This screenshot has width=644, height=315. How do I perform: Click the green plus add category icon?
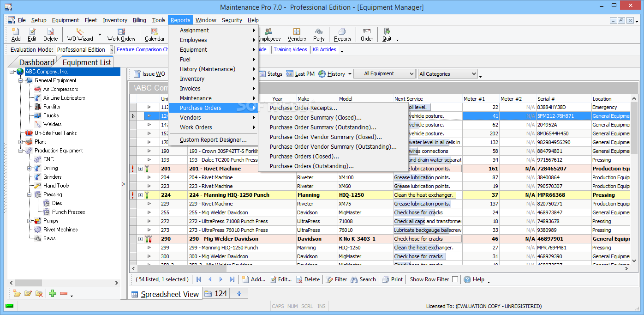[53, 293]
